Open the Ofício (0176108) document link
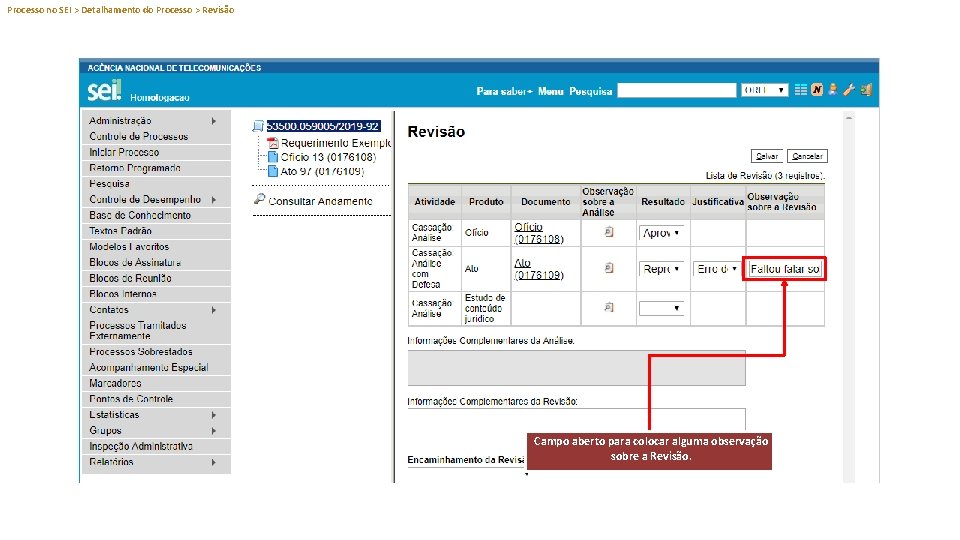 539,233
